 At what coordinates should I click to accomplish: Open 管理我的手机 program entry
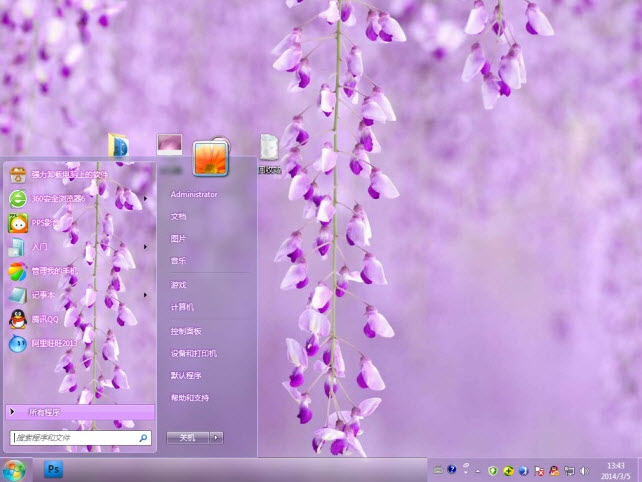54,271
